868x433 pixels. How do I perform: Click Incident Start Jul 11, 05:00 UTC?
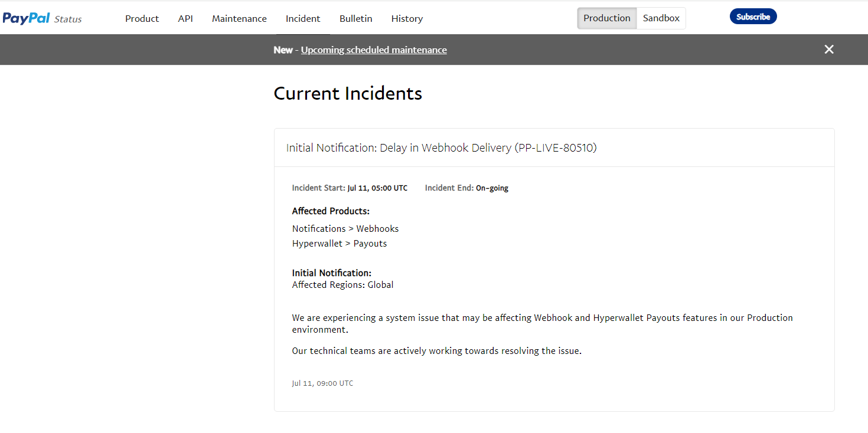click(350, 188)
